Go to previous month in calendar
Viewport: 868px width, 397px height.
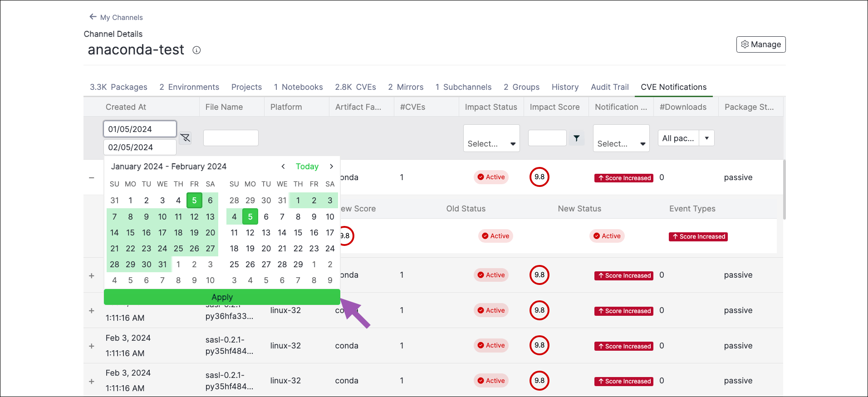click(x=283, y=167)
